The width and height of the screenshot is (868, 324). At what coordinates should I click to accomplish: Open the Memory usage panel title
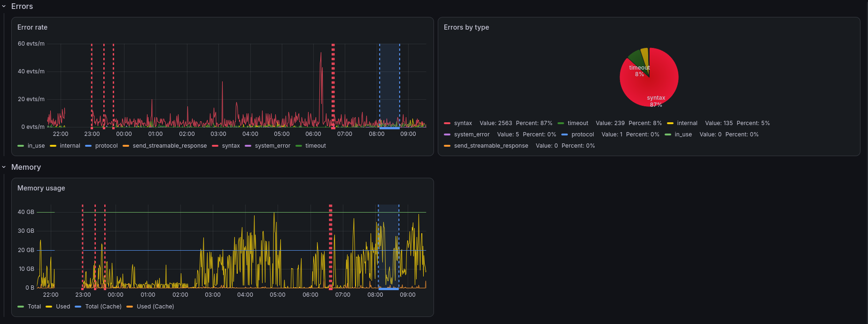click(x=41, y=188)
